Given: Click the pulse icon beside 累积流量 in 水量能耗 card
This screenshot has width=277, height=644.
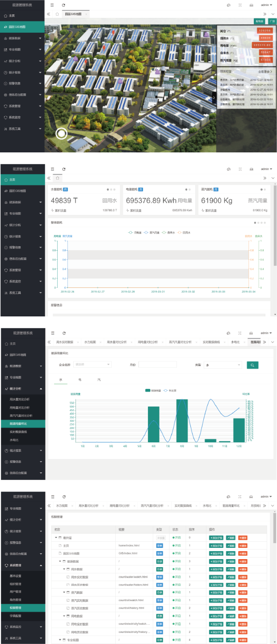Looking at the screenshot, I should 52,210.
